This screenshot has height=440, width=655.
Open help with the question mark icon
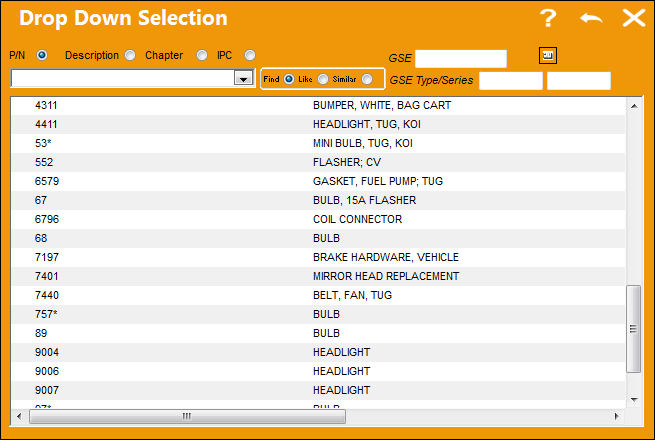pos(548,18)
